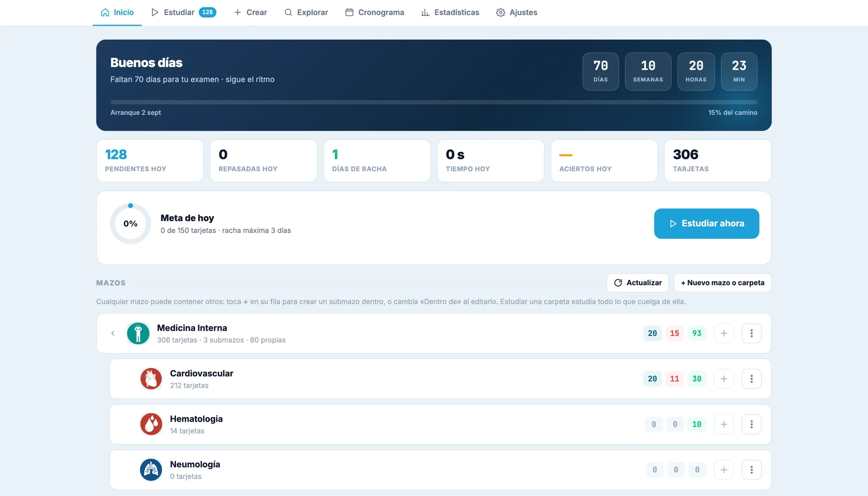Click Medicina Interna red count 15
The width and height of the screenshot is (868, 496).
tap(675, 334)
